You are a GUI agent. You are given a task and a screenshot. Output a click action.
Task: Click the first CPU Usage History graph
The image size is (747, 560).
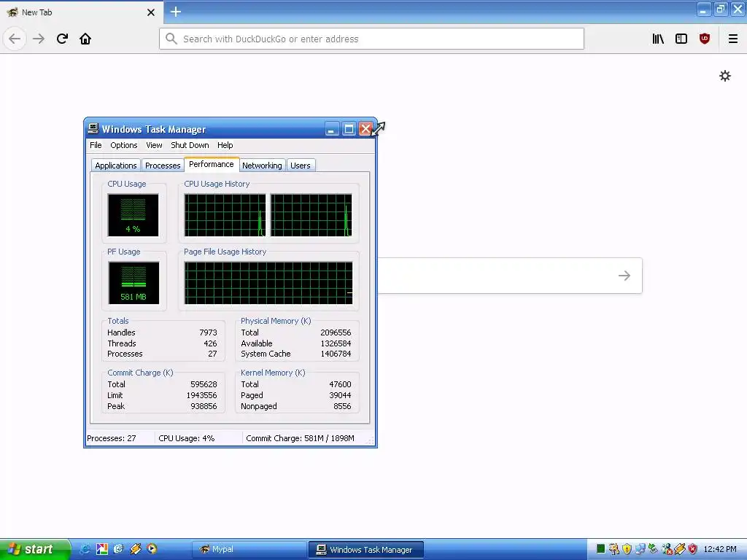pyautogui.click(x=225, y=215)
